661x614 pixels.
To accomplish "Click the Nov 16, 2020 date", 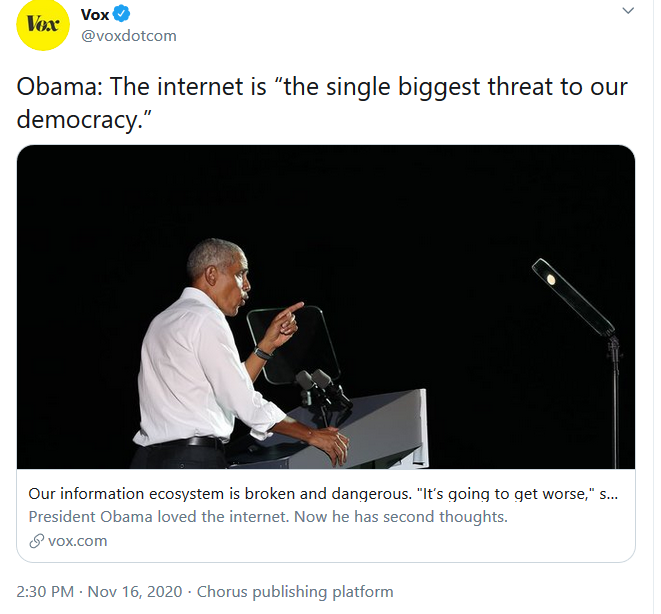I will pos(134,592).
